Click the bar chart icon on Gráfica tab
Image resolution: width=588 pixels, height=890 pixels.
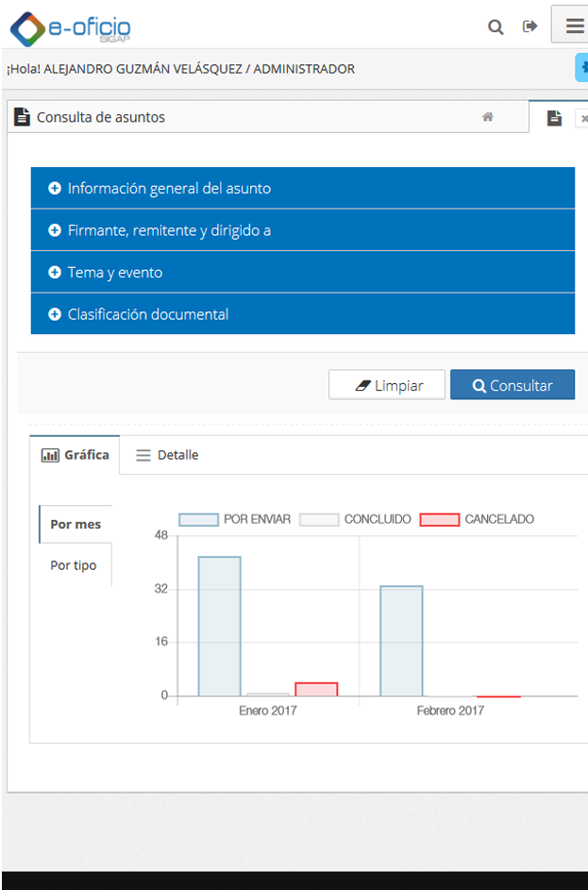[x=50, y=455]
